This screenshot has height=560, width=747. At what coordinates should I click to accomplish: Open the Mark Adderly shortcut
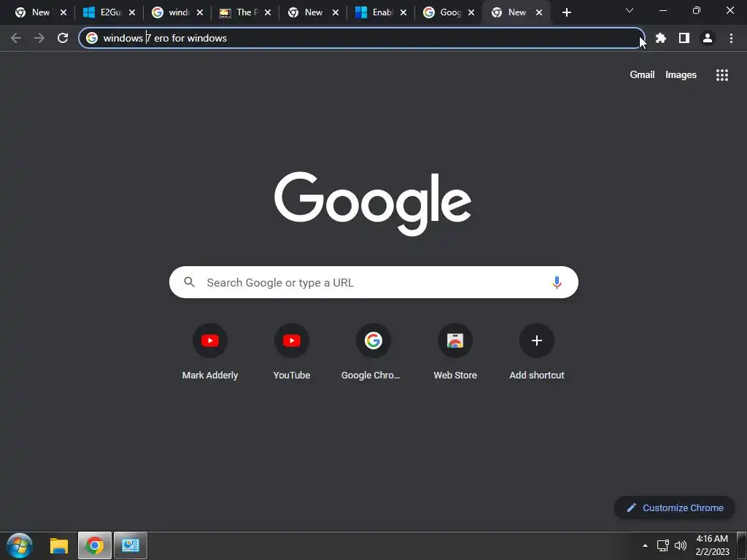coord(210,351)
